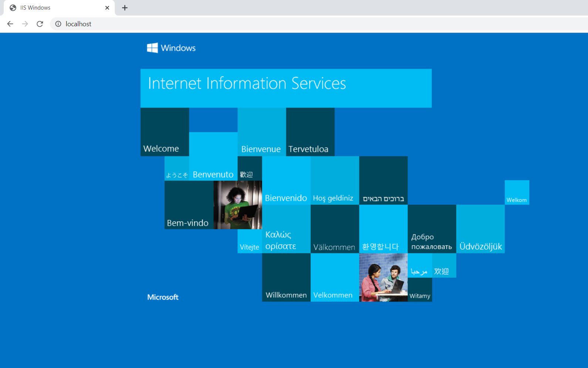
Task: Click the Japanese ようこそ tile
Action: tap(177, 168)
